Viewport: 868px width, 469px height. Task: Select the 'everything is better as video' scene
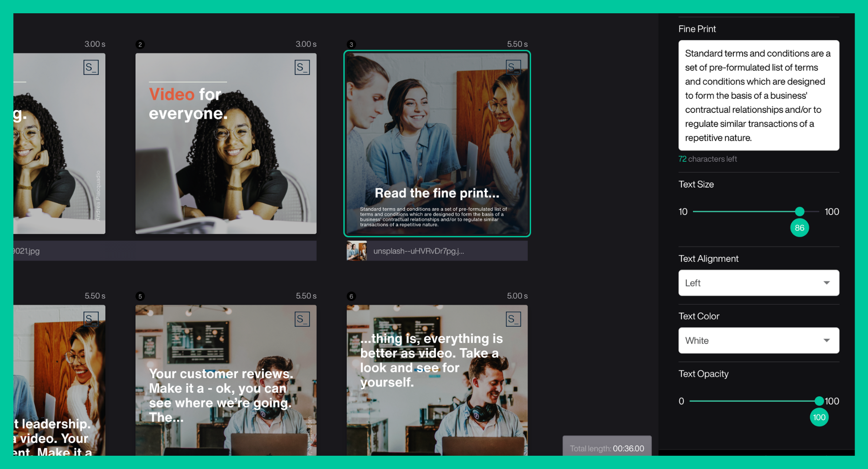click(x=437, y=380)
